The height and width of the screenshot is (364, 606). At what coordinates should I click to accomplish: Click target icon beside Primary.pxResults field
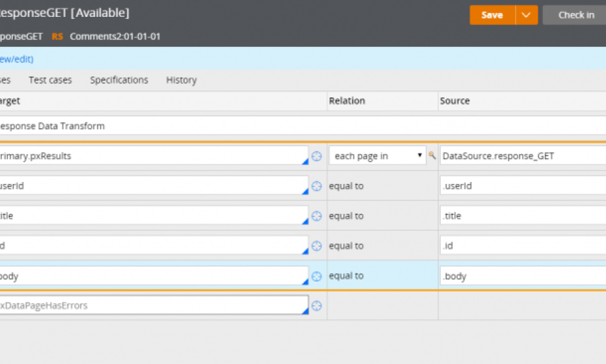pos(317,156)
